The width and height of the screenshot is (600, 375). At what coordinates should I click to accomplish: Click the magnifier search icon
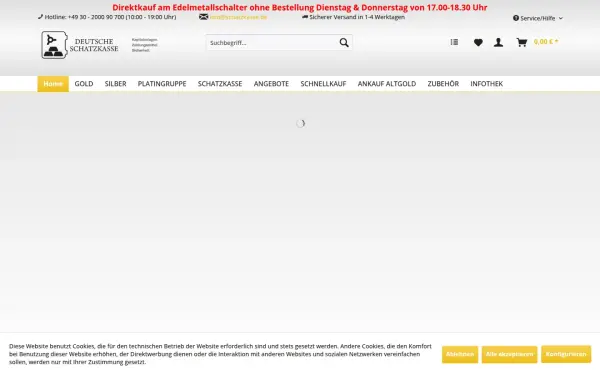(344, 42)
